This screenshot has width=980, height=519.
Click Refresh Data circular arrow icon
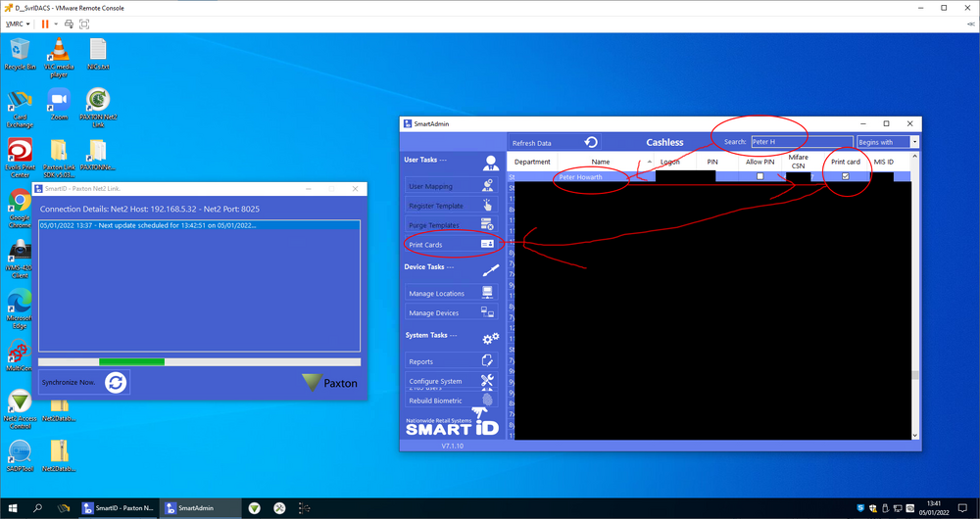click(x=591, y=142)
